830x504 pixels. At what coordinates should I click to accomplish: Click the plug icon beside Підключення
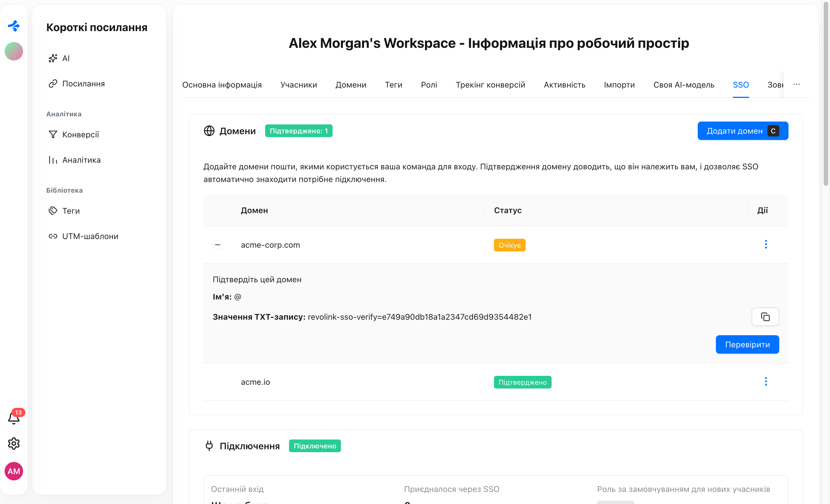point(209,446)
